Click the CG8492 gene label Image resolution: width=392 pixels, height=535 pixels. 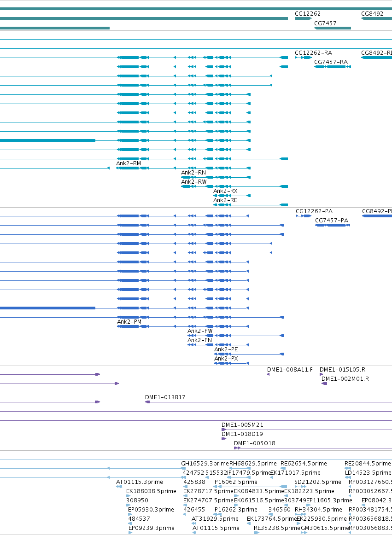372,14
